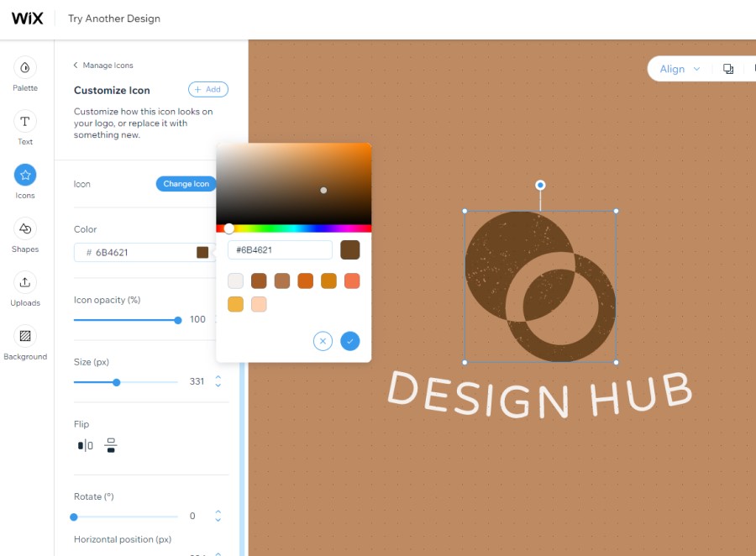Click the Add button

pos(208,89)
